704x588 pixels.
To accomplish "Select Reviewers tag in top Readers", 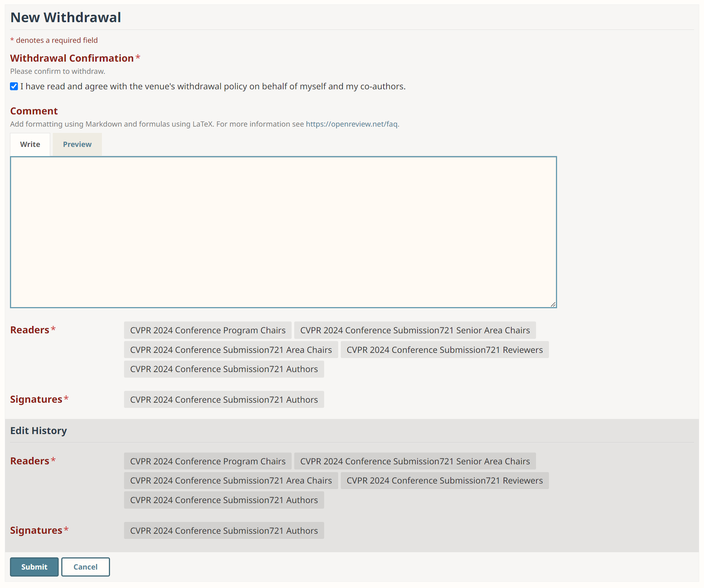I will (x=444, y=350).
